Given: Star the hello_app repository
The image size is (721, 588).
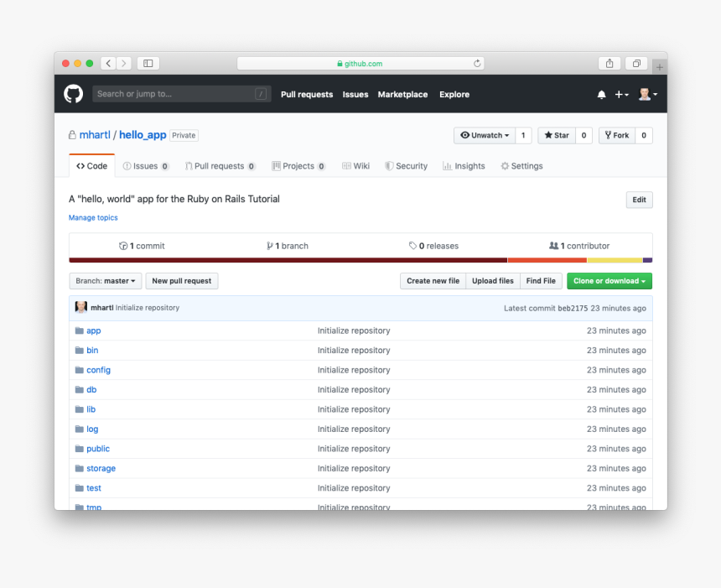Looking at the screenshot, I should [x=557, y=135].
